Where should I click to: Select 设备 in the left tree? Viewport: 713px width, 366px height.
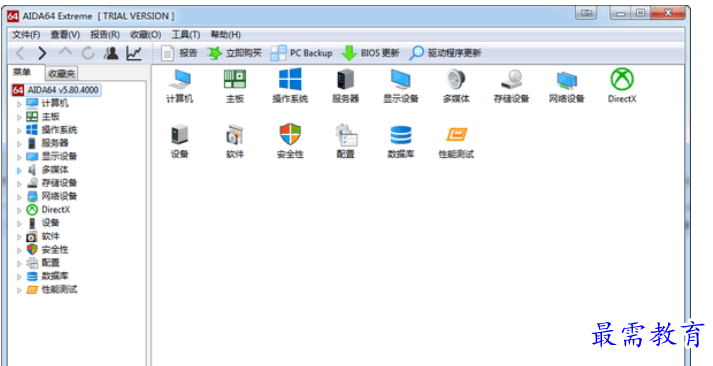pos(50,223)
